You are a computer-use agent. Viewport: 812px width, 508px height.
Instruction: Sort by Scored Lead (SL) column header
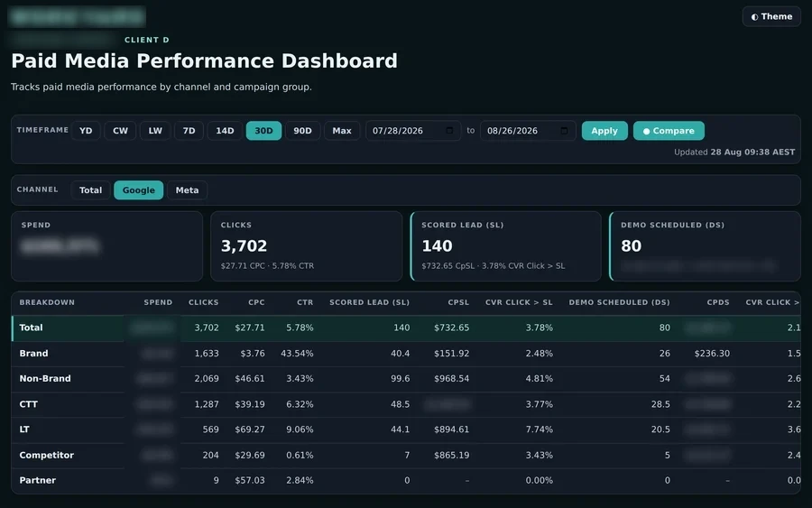tap(369, 302)
